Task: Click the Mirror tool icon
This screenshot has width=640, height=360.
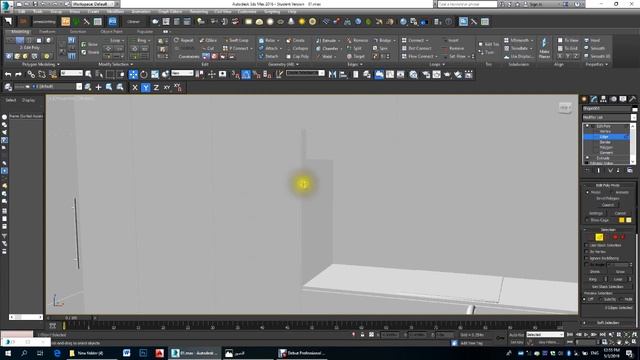Action: tap(332, 74)
